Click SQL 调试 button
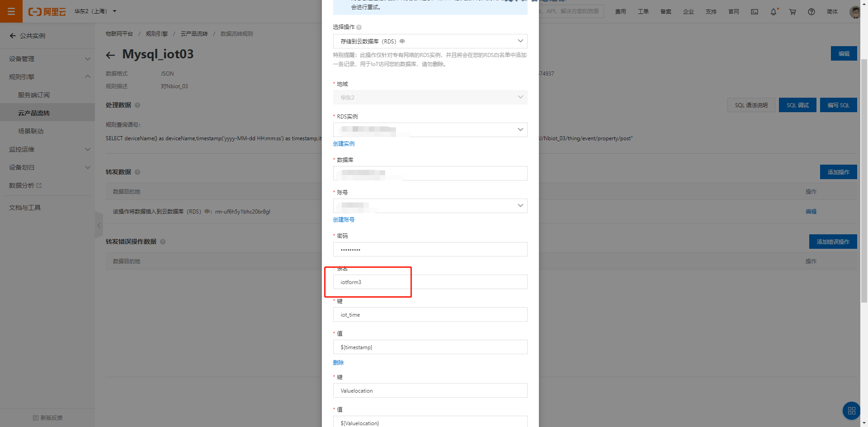This screenshot has width=868, height=427. pyautogui.click(x=797, y=105)
